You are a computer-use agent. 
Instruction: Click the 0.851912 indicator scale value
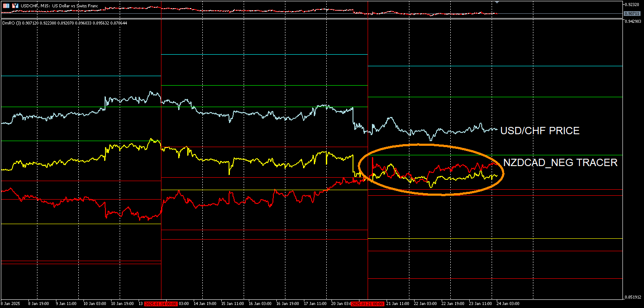click(x=633, y=297)
